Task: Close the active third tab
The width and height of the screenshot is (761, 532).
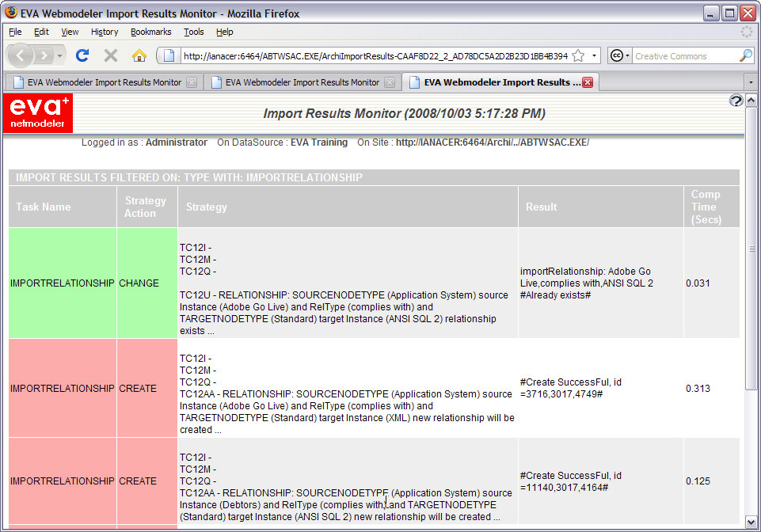Action: (x=588, y=82)
